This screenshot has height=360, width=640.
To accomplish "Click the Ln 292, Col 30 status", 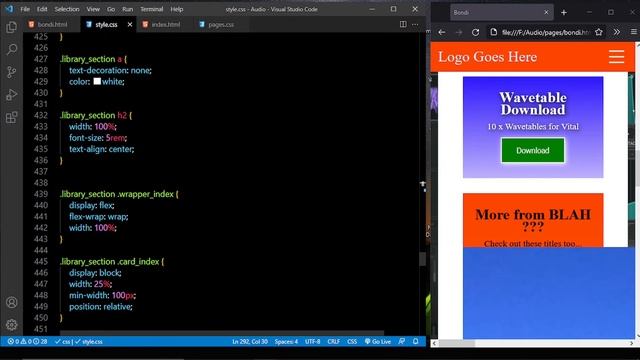I will [x=250, y=342].
